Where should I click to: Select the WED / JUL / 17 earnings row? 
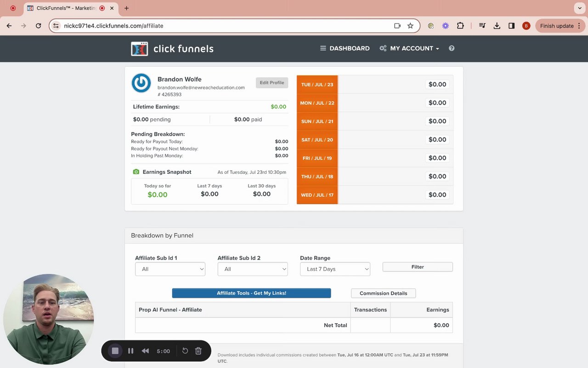pos(375,195)
